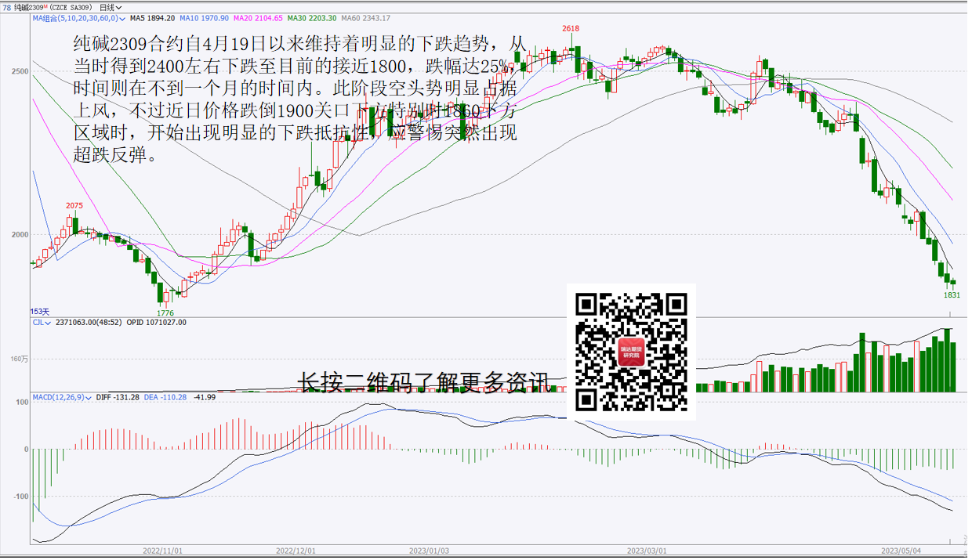
Task: Open the 日线 period dropdown
Action: click(x=111, y=7)
